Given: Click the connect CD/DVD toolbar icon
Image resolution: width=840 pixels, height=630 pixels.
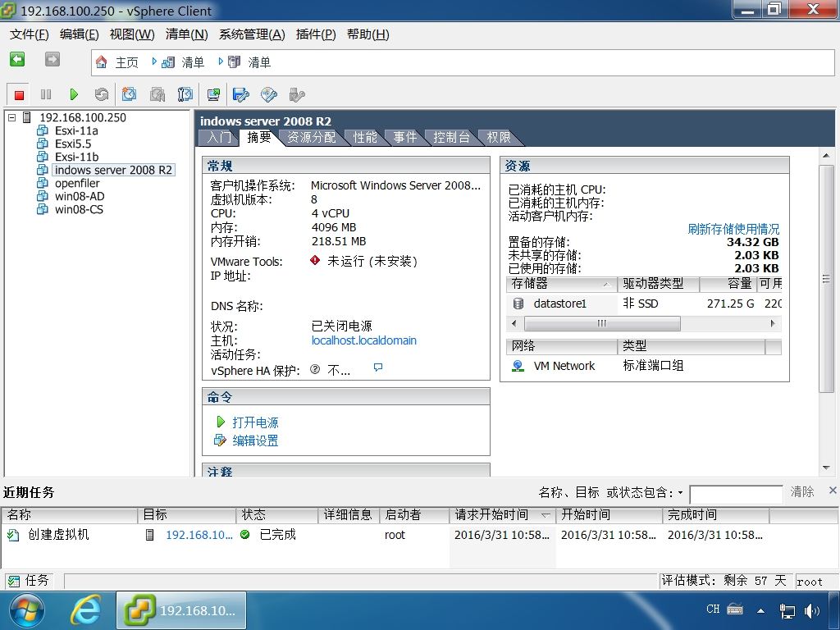Looking at the screenshot, I should (x=268, y=95).
